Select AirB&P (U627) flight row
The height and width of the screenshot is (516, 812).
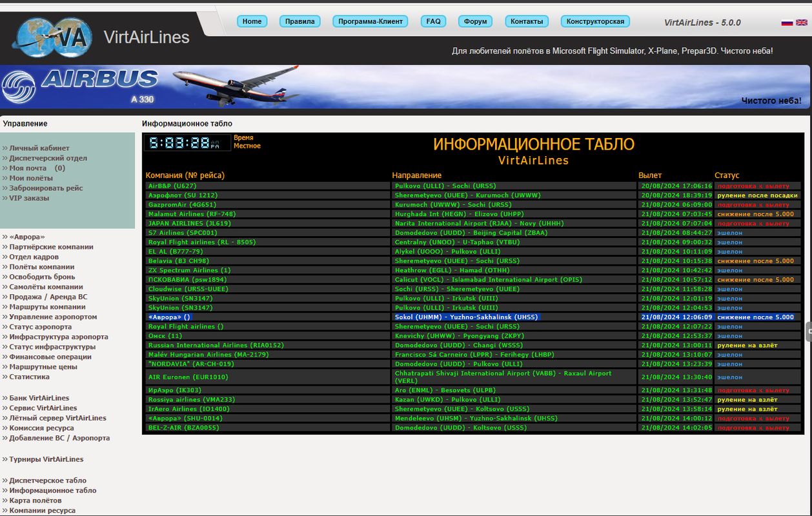[x=472, y=186]
